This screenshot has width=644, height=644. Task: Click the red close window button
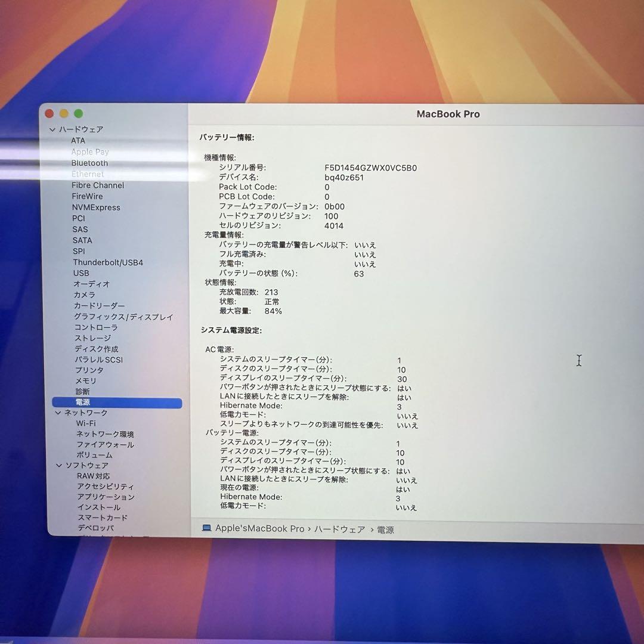tap(49, 113)
